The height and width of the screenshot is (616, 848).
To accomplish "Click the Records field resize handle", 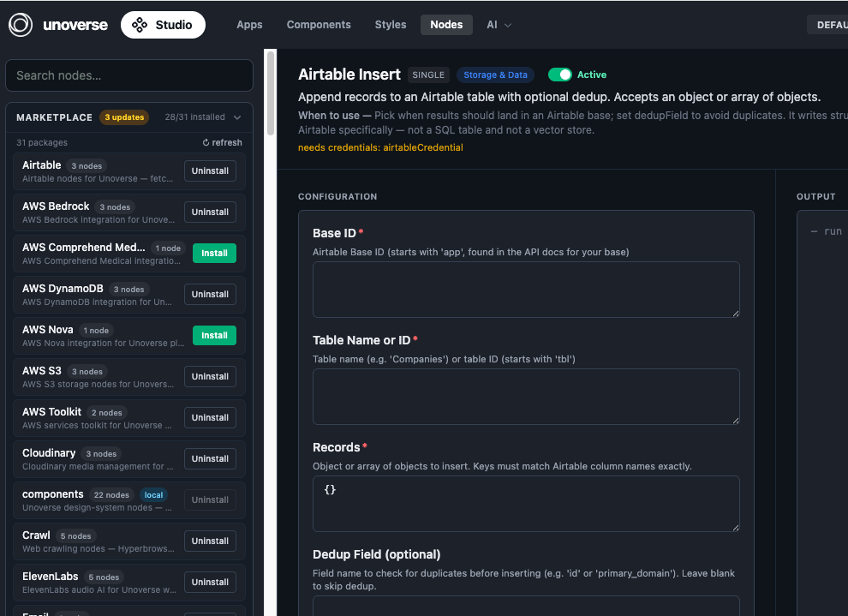I will 736,528.
